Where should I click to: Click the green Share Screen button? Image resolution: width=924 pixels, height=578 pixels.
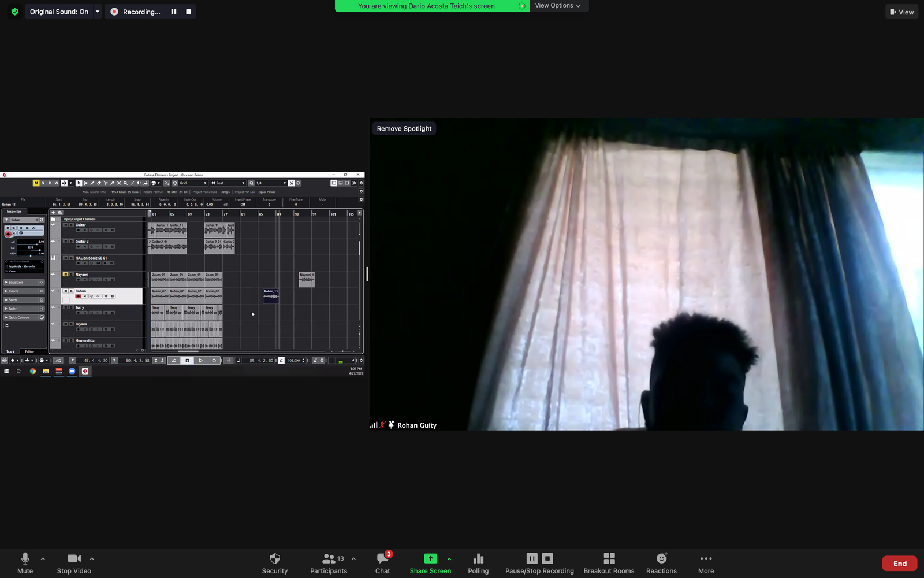pyautogui.click(x=430, y=558)
